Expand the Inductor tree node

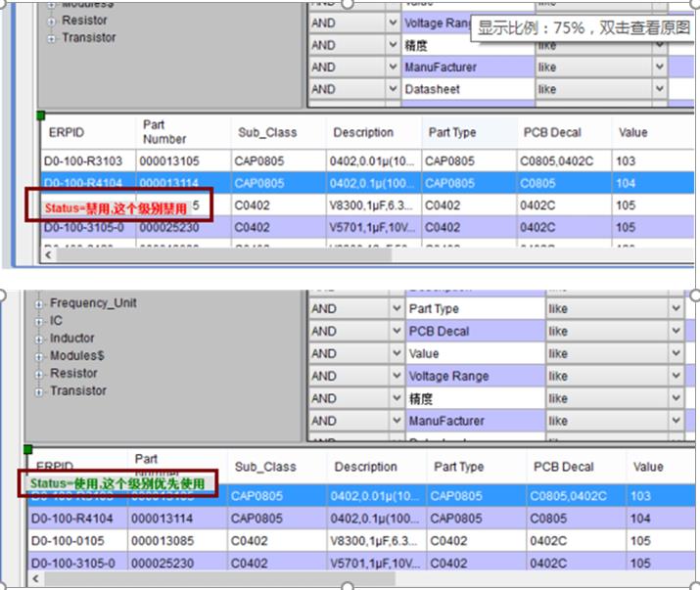pos(39,340)
